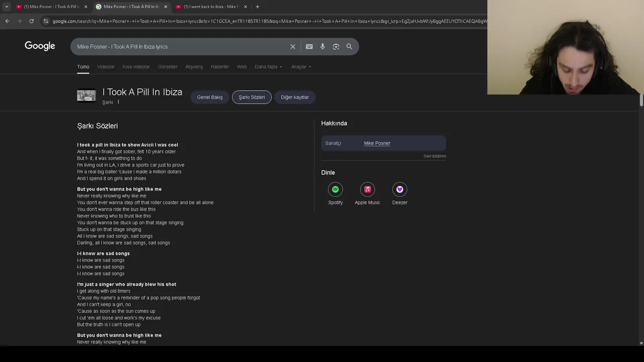Open the Videolar results tab
The image size is (644, 362).
click(x=106, y=66)
